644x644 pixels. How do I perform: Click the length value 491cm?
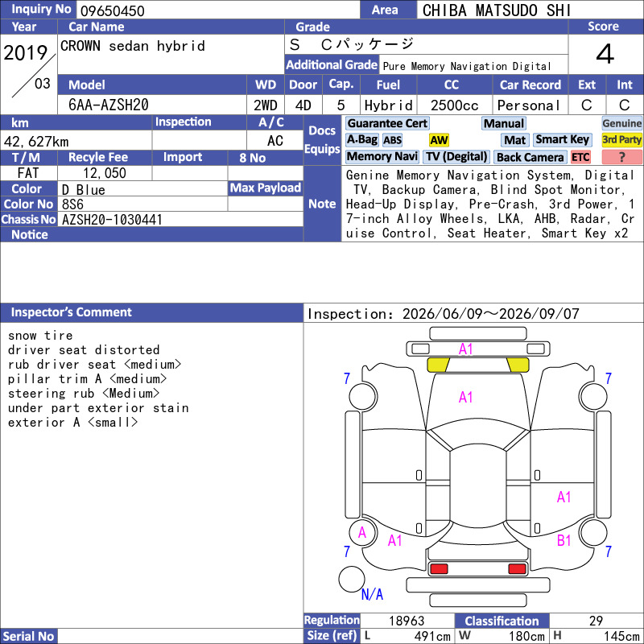[x=432, y=636]
